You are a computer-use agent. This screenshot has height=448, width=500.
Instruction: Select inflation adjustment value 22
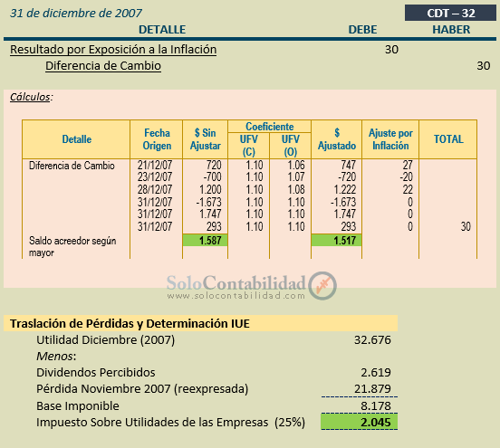tap(408, 189)
